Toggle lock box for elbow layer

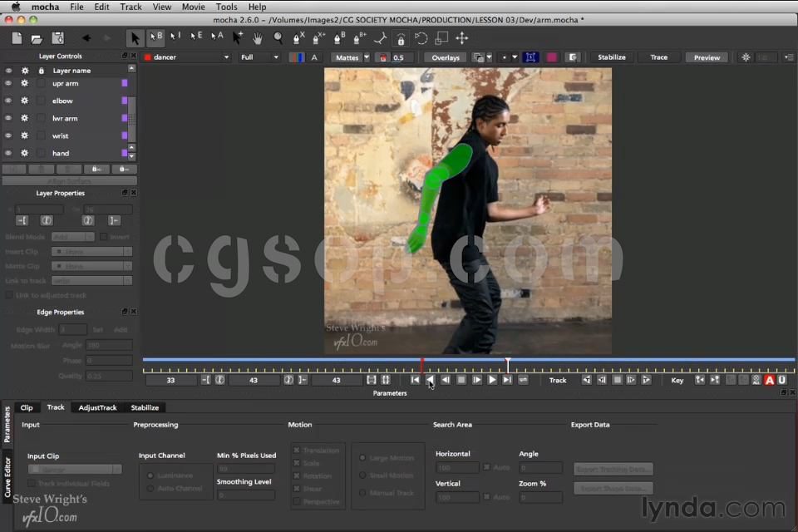42,101
